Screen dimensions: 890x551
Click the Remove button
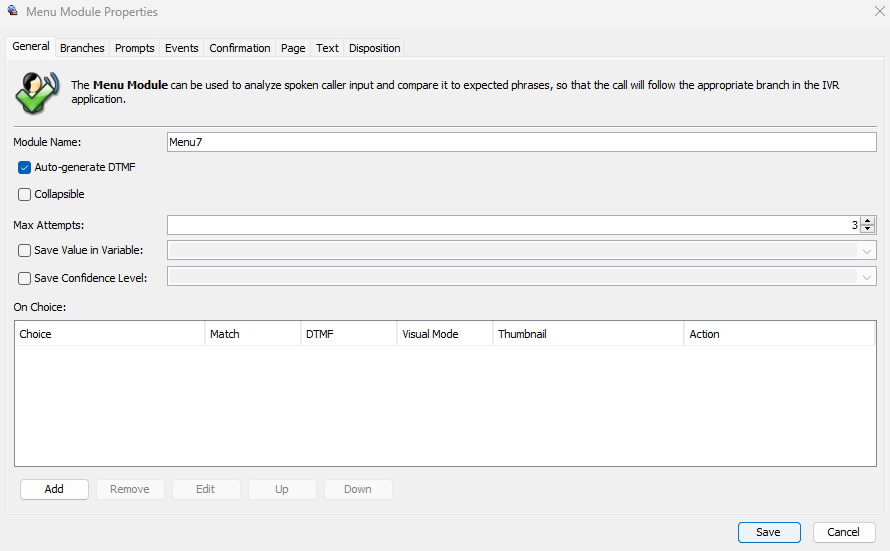[130, 489]
